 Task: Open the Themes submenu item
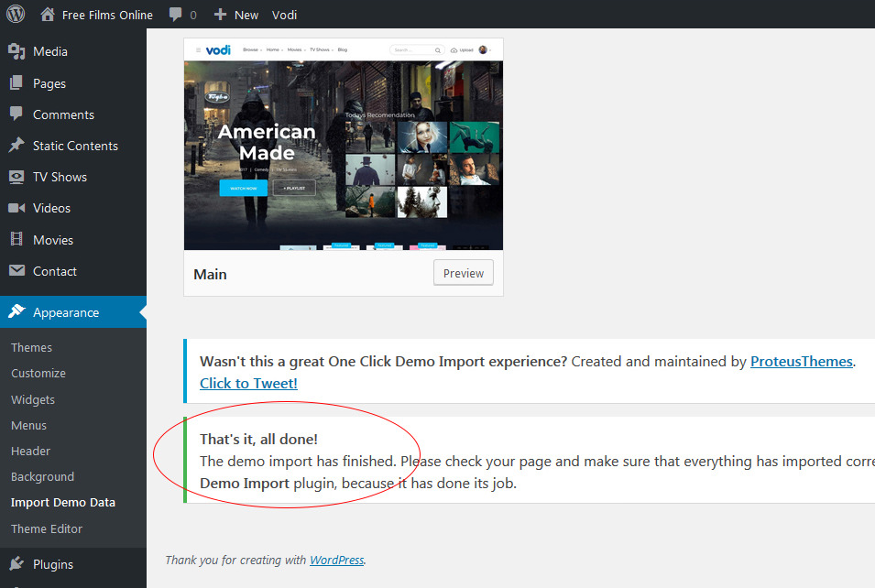(31, 347)
